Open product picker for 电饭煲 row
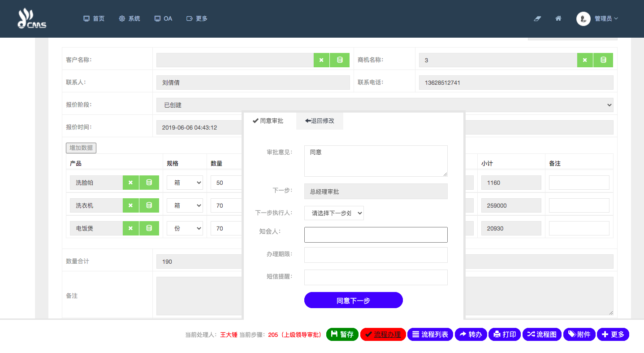 (x=149, y=228)
